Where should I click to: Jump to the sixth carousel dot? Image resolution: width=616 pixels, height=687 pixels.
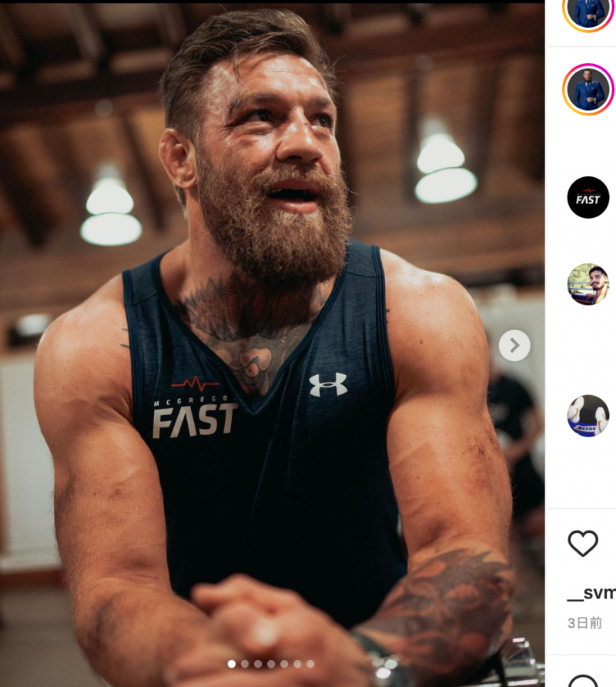coord(297,664)
